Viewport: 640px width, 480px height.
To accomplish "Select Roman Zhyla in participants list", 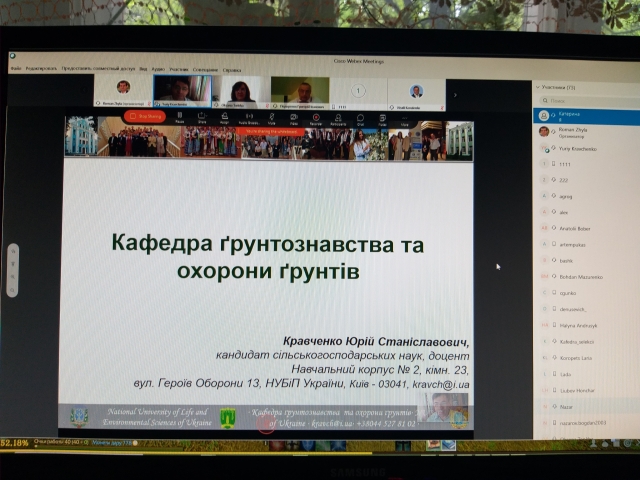I will (567, 131).
